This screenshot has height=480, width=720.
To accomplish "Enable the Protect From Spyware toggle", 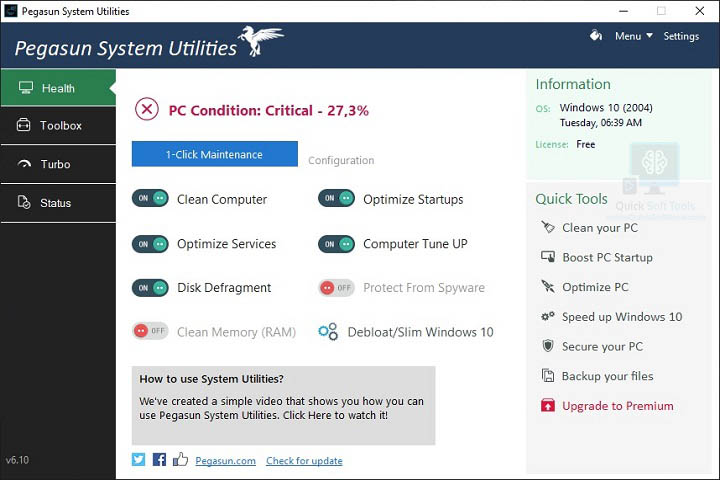I will [337, 288].
